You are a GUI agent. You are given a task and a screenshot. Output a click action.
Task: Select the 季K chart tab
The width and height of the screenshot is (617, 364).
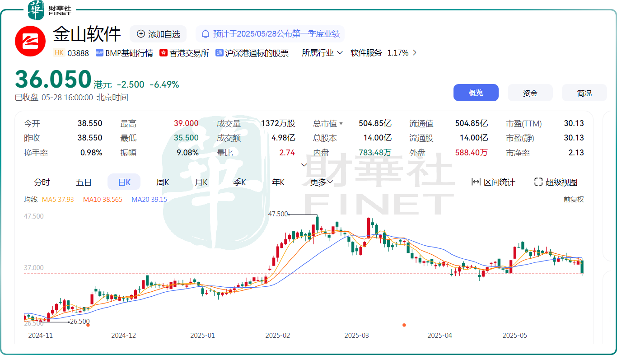click(x=239, y=182)
